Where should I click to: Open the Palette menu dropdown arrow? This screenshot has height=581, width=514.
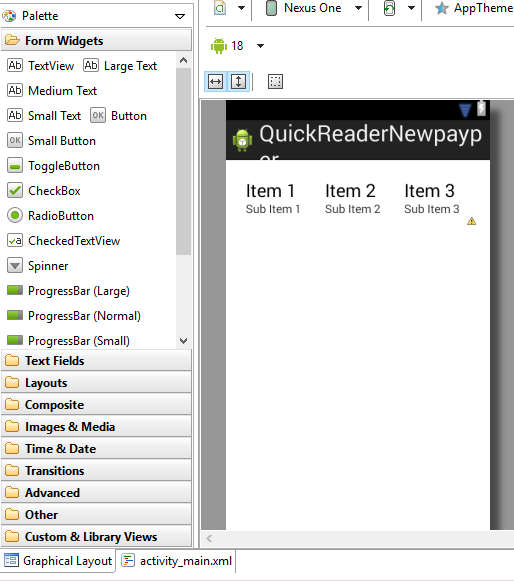coord(180,16)
